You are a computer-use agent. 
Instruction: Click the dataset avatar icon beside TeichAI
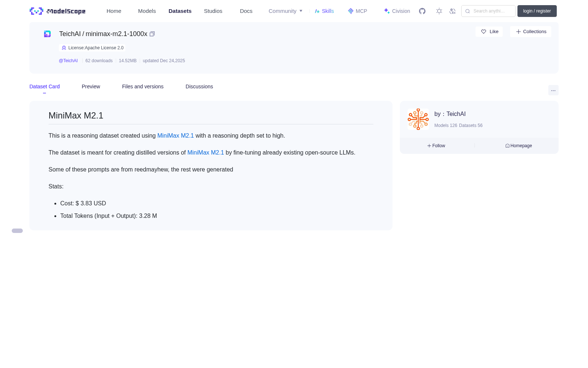click(47, 34)
